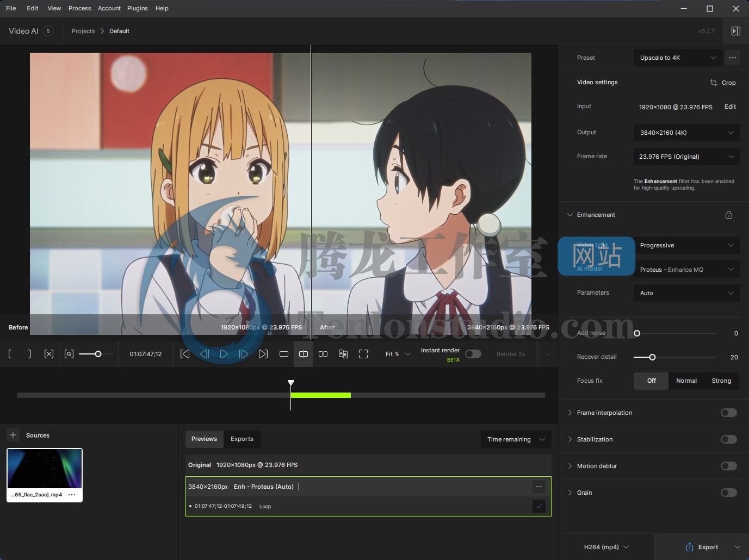Switch to single view mode

(284, 354)
